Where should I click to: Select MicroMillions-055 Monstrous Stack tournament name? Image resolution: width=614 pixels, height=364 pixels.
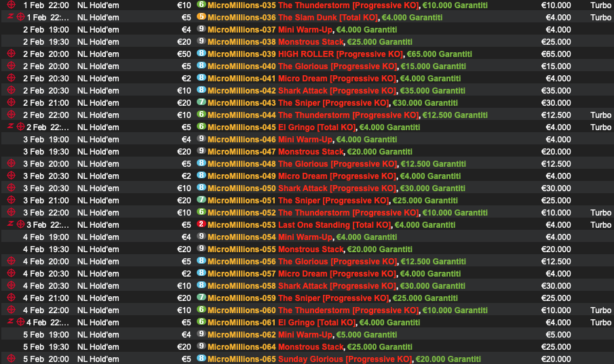pyautogui.click(x=310, y=249)
